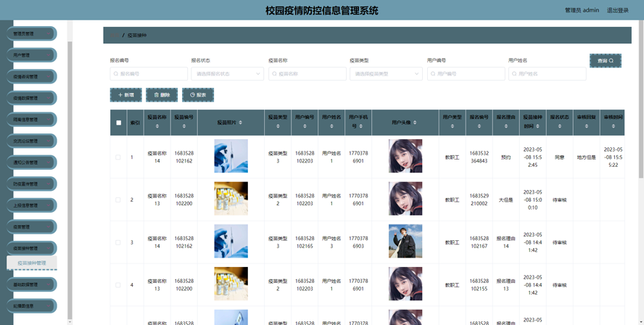Focus the 用户姓名 search input

click(x=547, y=74)
